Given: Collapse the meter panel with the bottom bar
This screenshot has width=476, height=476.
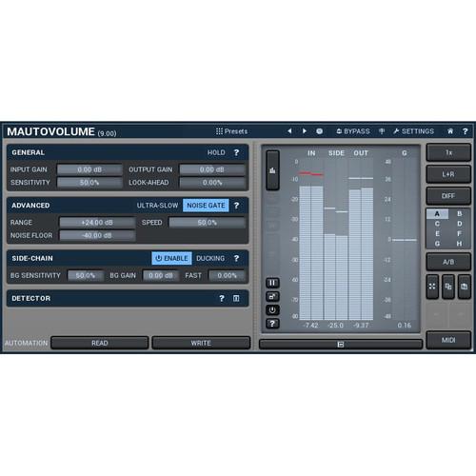Looking at the screenshot, I should 341,345.
